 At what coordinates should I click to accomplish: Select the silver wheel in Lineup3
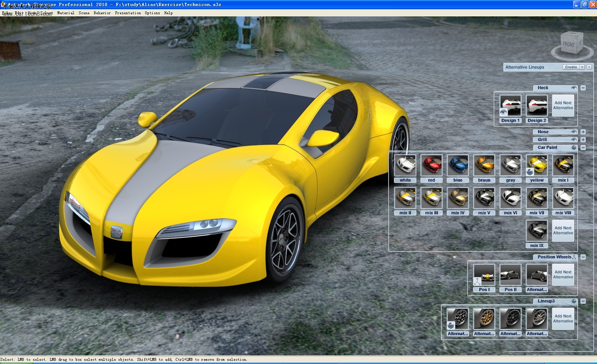pyautogui.click(x=537, y=319)
